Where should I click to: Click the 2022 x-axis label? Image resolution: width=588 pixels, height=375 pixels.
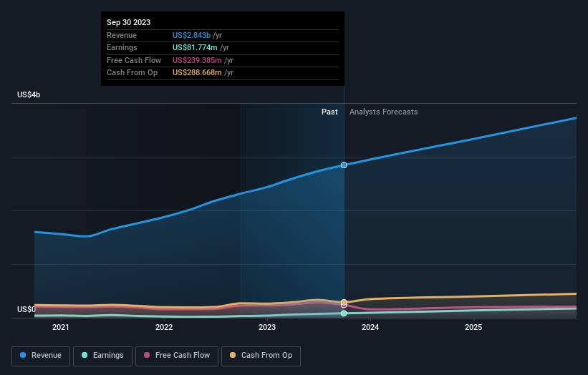pos(164,327)
